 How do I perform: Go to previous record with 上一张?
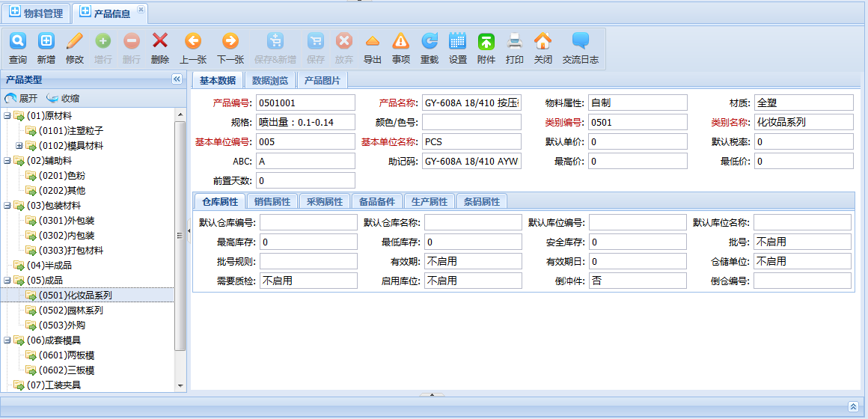pos(193,42)
